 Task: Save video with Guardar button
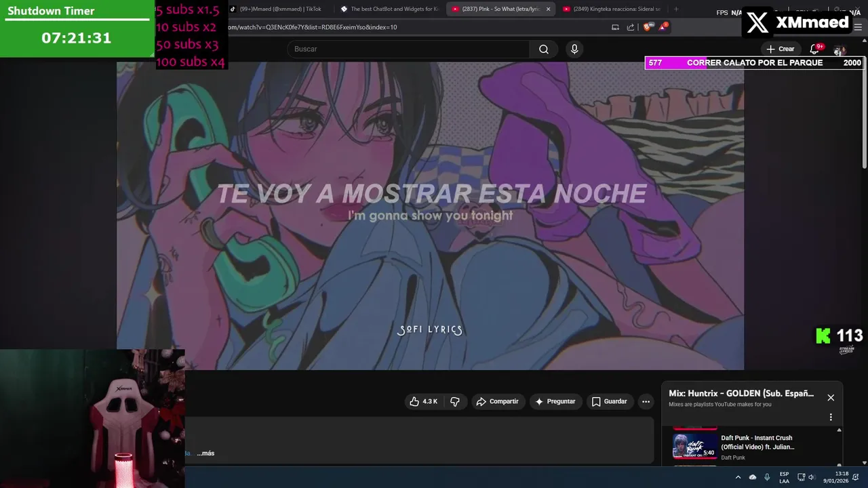[609, 401]
